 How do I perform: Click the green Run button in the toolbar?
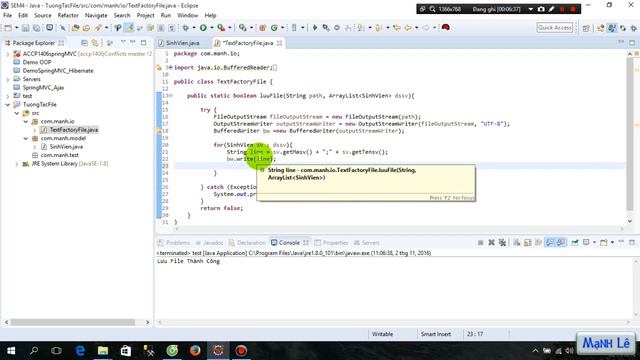point(203,28)
